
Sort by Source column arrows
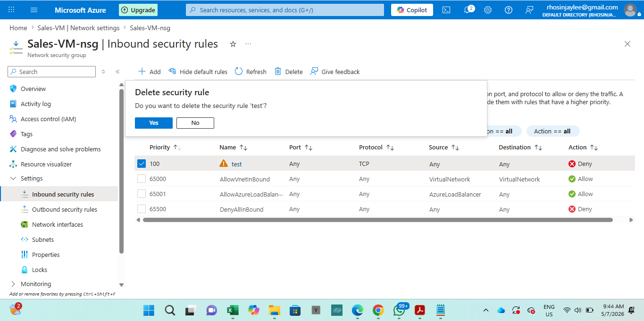(455, 148)
